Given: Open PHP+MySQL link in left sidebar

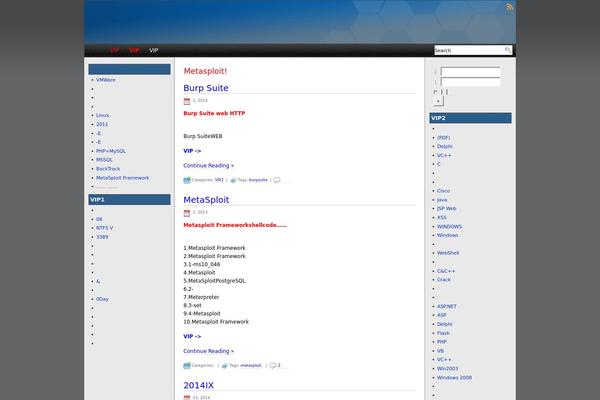Looking at the screenshot, I should 111,151.
